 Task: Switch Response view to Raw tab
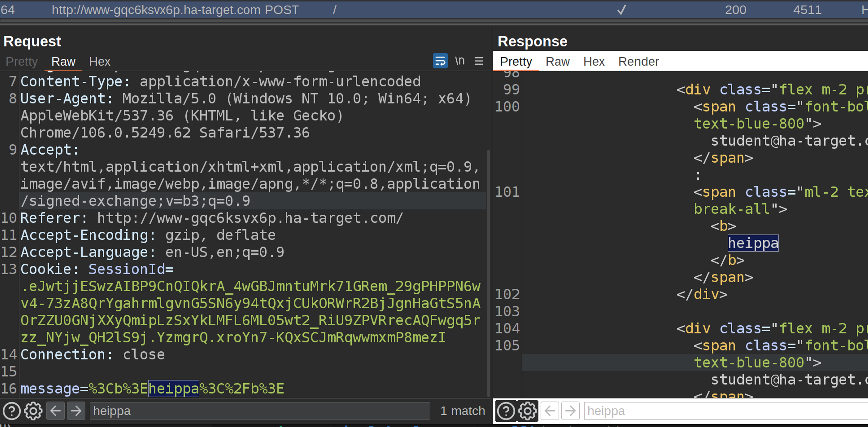558,62
